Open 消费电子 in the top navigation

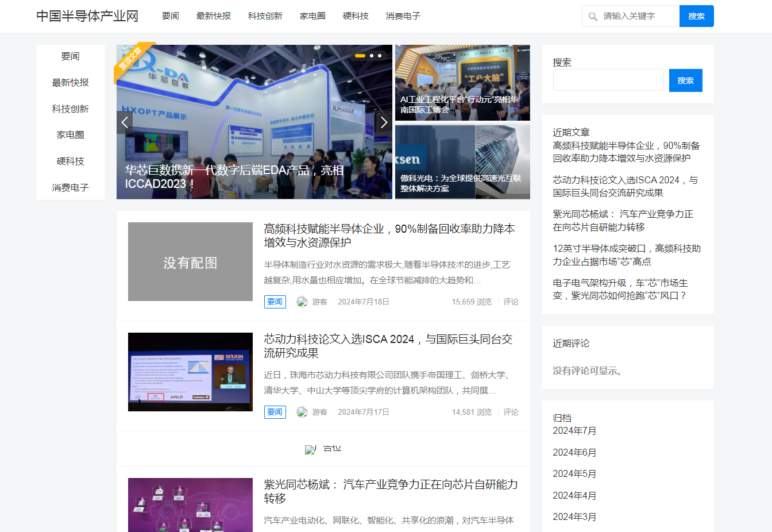click(403, 16)
